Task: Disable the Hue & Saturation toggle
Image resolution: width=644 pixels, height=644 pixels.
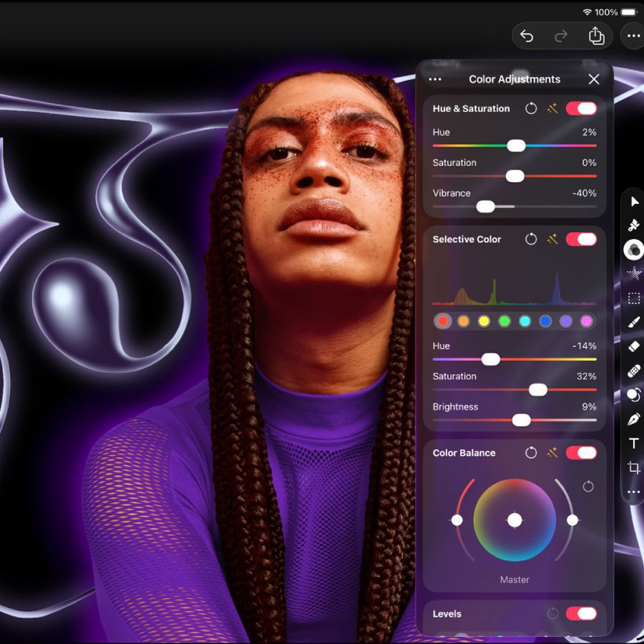Action: tap(581, 108)
